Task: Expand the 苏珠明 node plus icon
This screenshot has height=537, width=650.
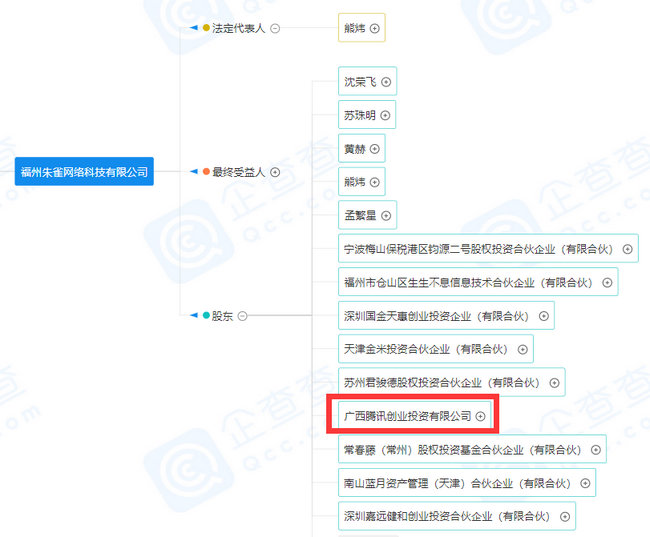Action: [x=386, y=116]
